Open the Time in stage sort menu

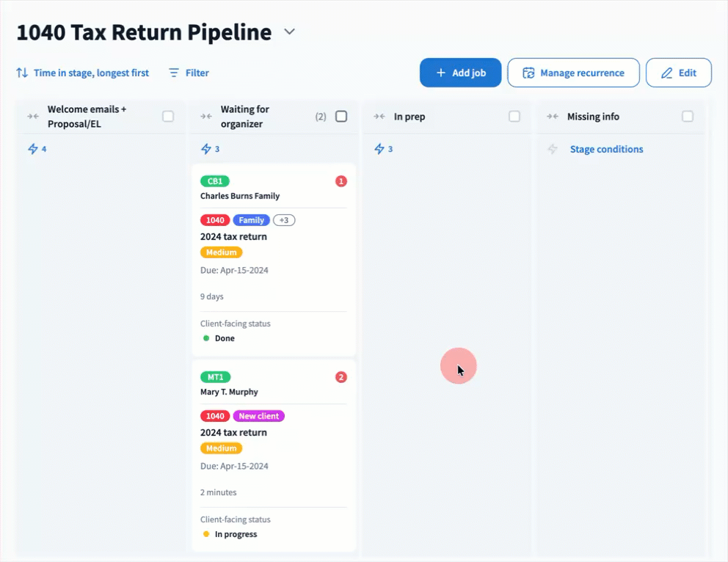91,73
